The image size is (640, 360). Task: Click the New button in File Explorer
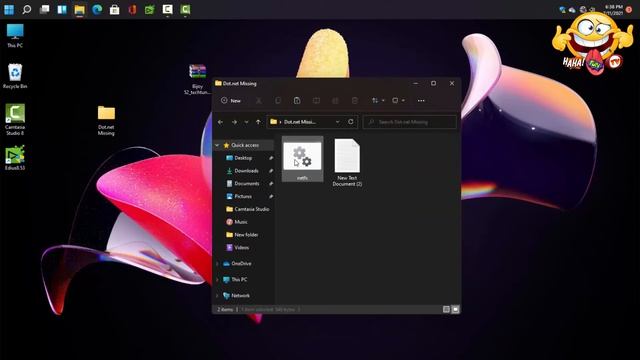click(x=231, y=100)
